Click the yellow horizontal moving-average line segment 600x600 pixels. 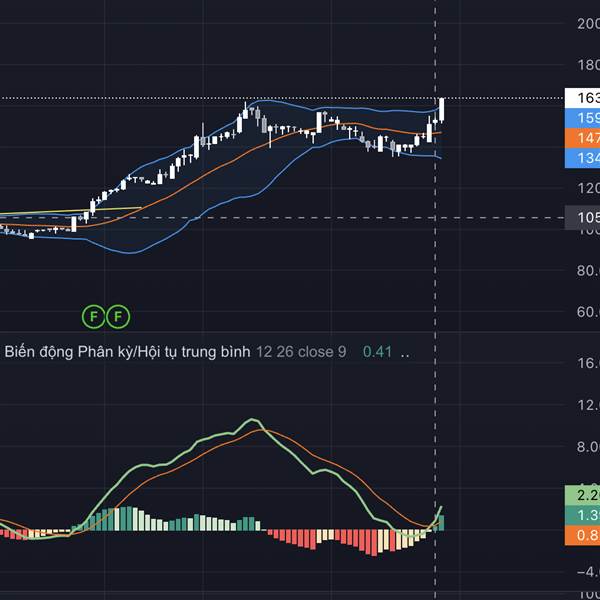(x=71, y=210)
